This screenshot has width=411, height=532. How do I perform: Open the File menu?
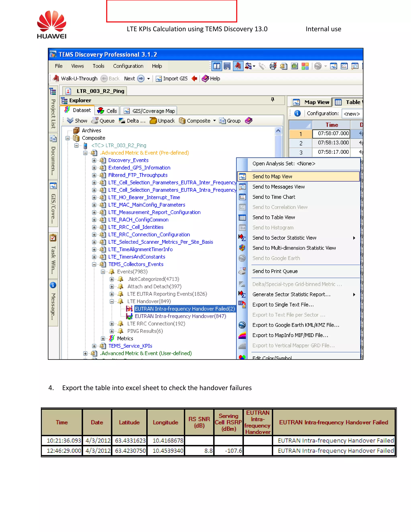click(x=59, y=66)
